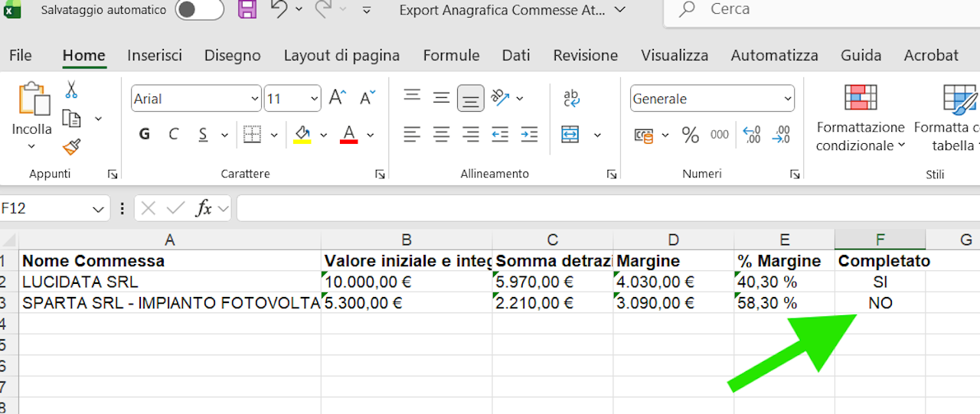Open Carattere dialog launcher
980x414 pixels.
point(380,174)
